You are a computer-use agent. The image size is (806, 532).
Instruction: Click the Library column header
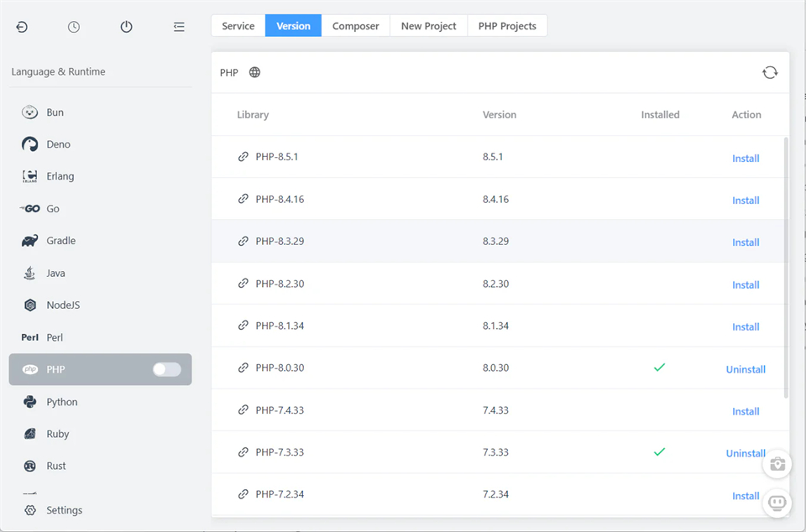(253, 114)
